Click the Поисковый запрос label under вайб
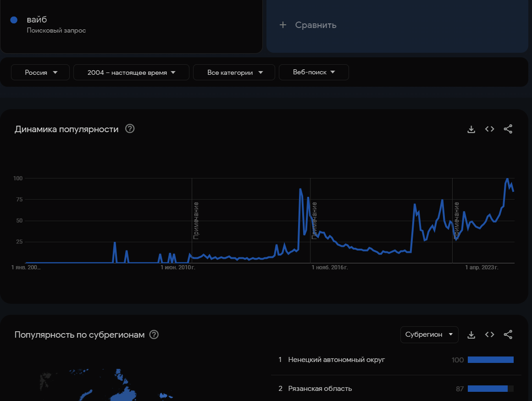 pyautogui.click(x=56, y=30)
